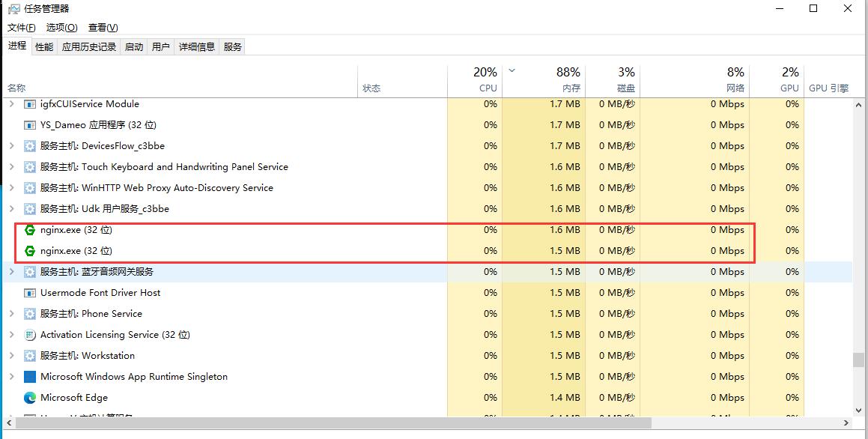Click the YS_Dameo application icon

30,125
